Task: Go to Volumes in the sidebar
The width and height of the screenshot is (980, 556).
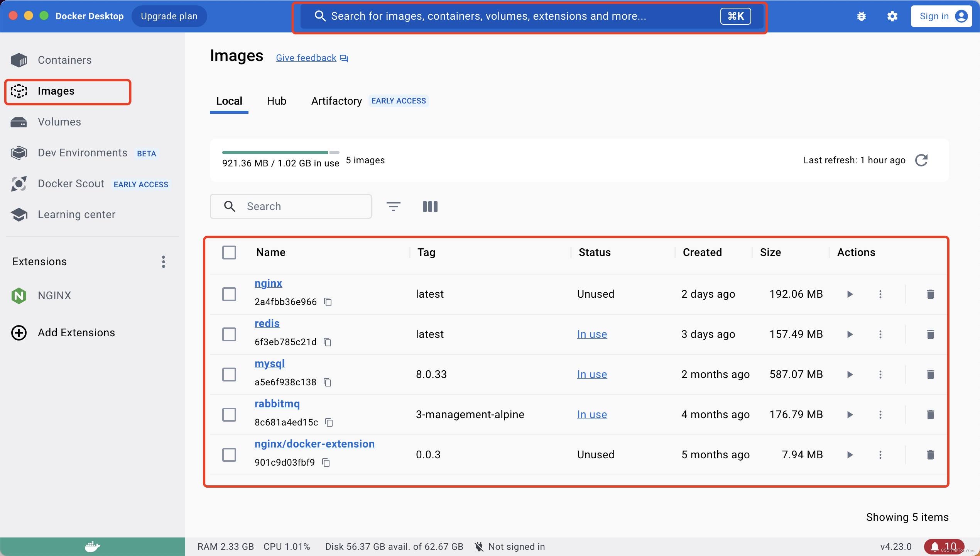Action: [59, 122]
